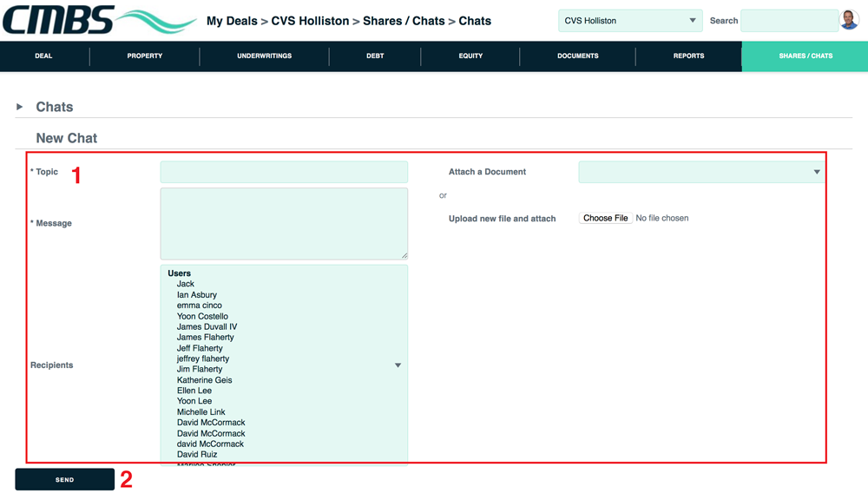Open the EQUITY tab

pos(470,56)
